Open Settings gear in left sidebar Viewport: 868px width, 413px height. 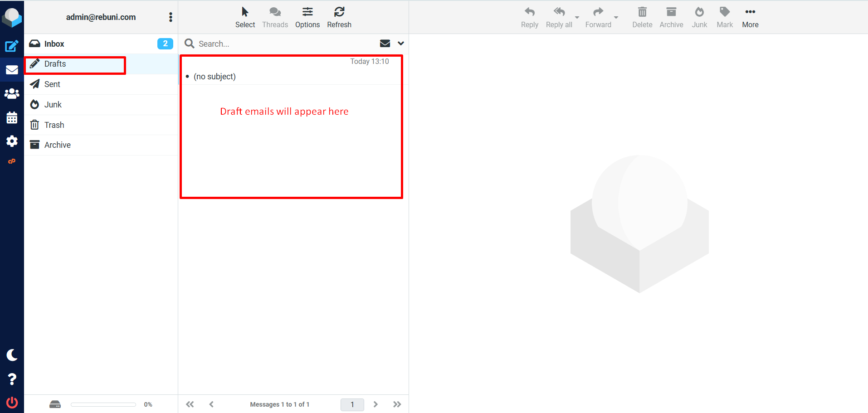(12, 141)
